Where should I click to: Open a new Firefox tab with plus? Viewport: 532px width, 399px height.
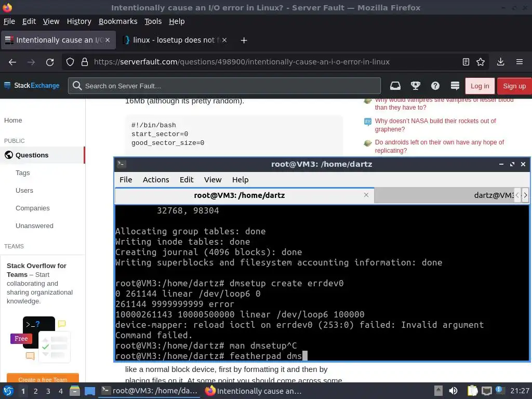pyautogui.click(x=244, y=41)
